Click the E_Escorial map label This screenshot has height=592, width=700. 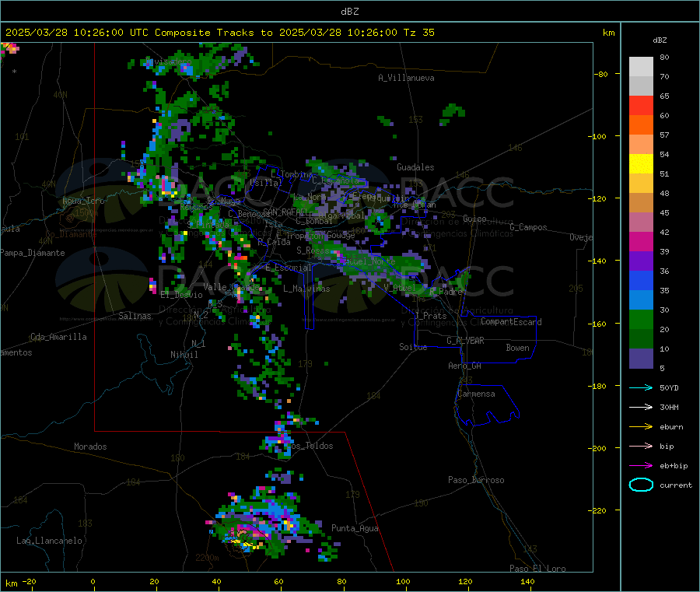click(x=288, y=268)
